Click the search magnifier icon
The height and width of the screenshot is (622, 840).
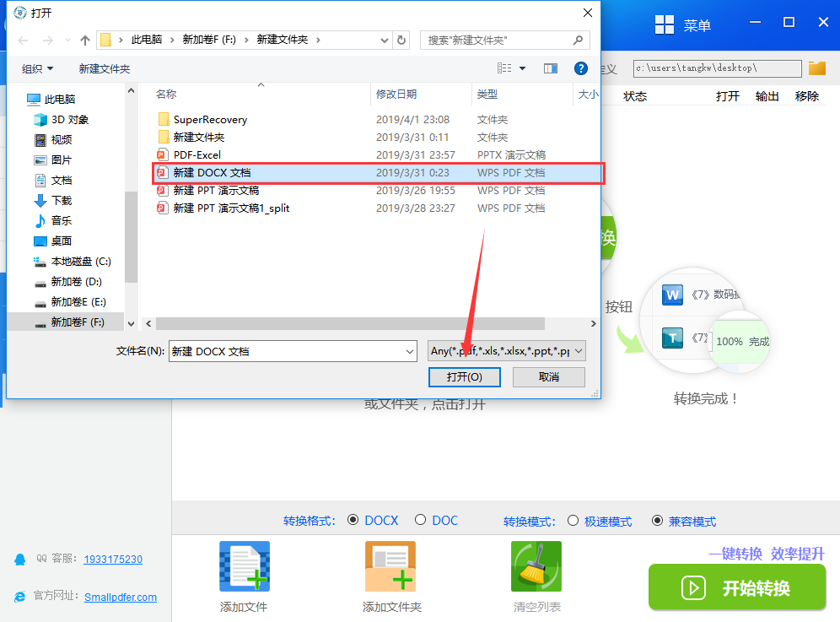578,41
